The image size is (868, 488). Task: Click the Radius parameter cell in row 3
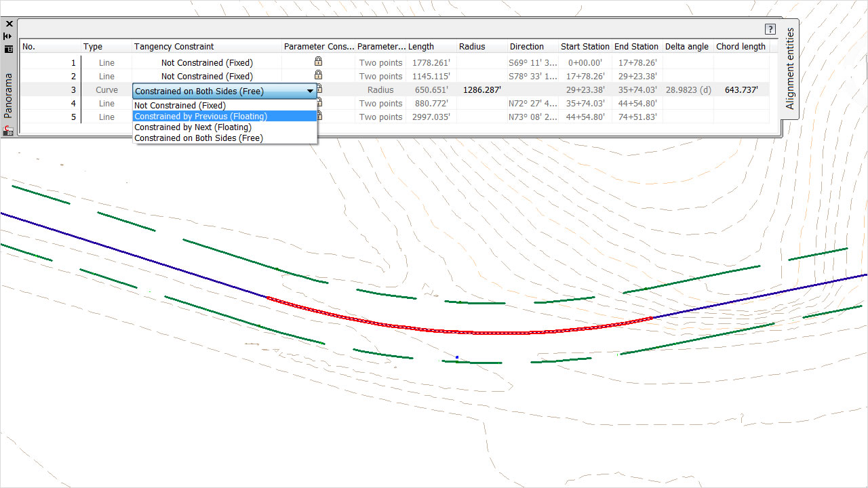pyautogui.click(x=380, y=90)
